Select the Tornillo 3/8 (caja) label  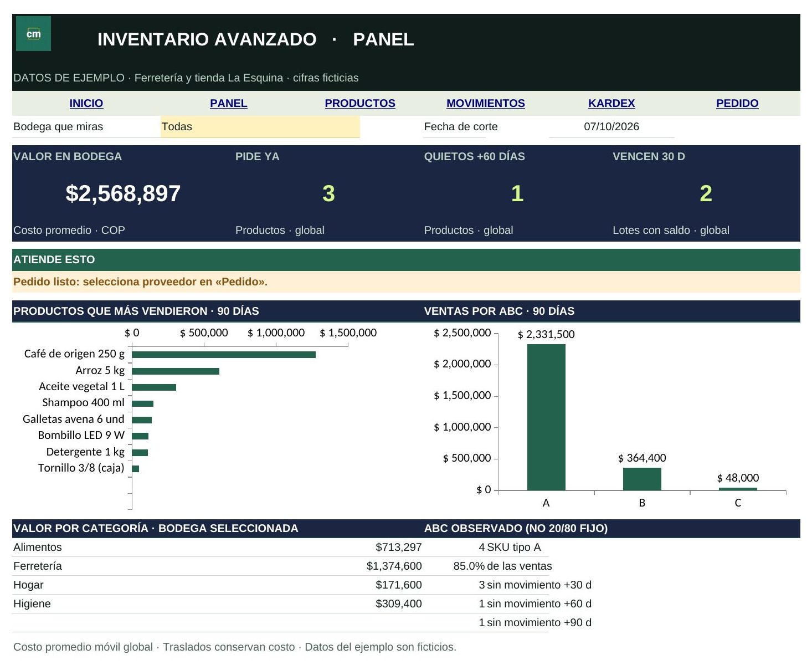[81, 468]
